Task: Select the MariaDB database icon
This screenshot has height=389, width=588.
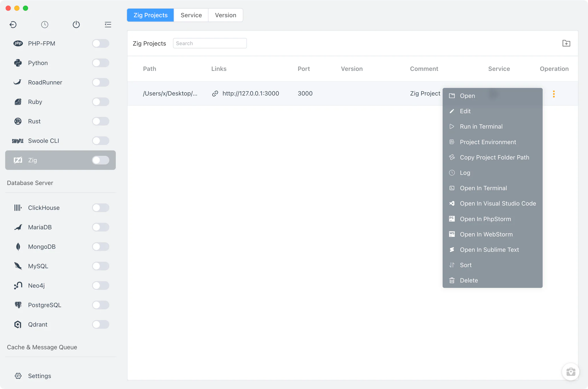Action: (18, 227)
